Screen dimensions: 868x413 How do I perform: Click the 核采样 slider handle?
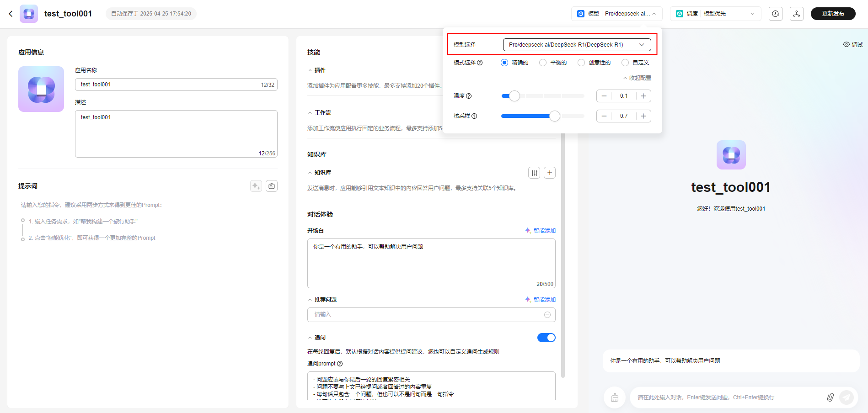pyautogui.click(x=554, y=116)
